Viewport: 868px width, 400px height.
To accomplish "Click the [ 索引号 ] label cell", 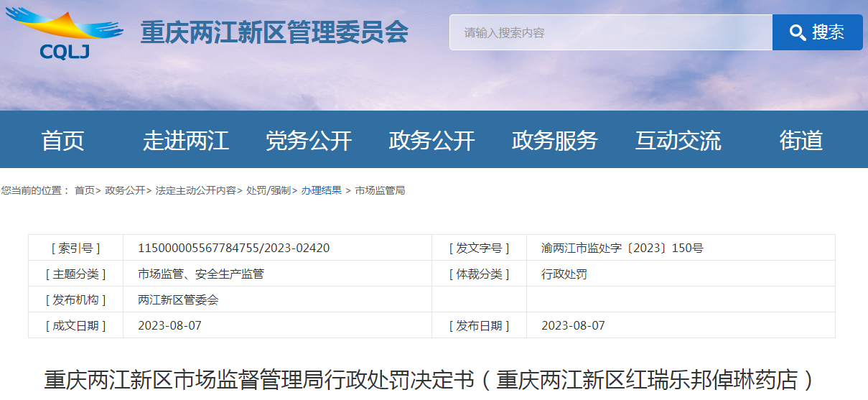I will coord(75,248).
